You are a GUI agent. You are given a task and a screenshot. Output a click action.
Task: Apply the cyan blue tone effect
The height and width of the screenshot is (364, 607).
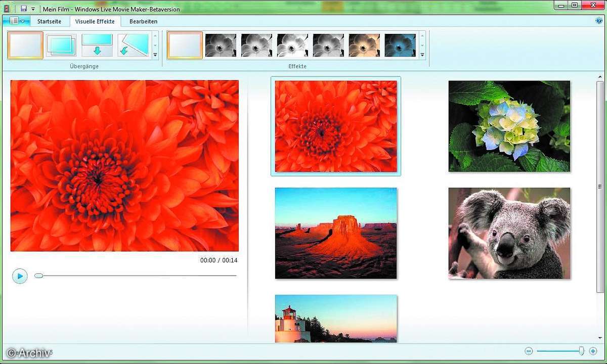(400, 45)
